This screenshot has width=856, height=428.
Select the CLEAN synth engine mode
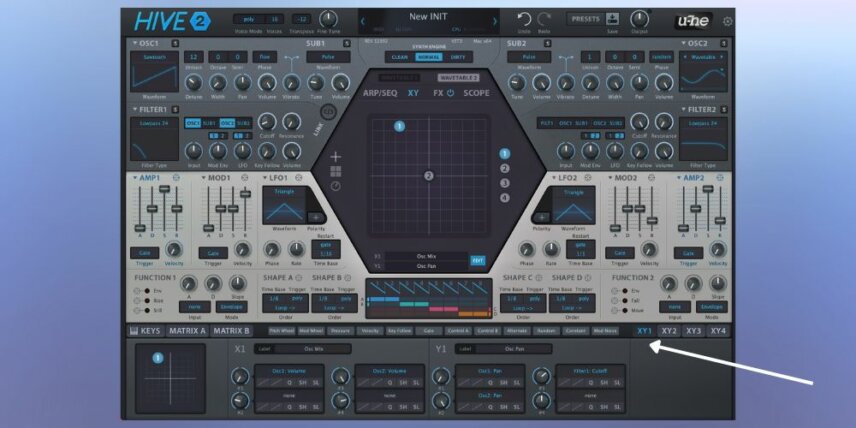tap(400, 57)
